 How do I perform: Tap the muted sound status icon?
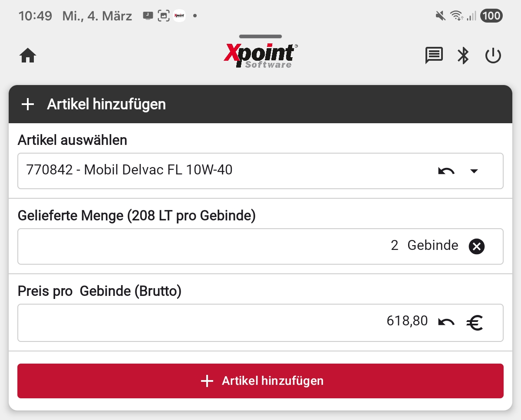coord(440,16)
